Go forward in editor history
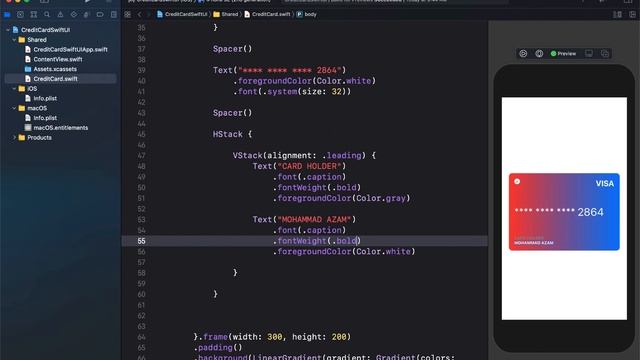Screen dimensions: 640x360 [x=149, y=14]
